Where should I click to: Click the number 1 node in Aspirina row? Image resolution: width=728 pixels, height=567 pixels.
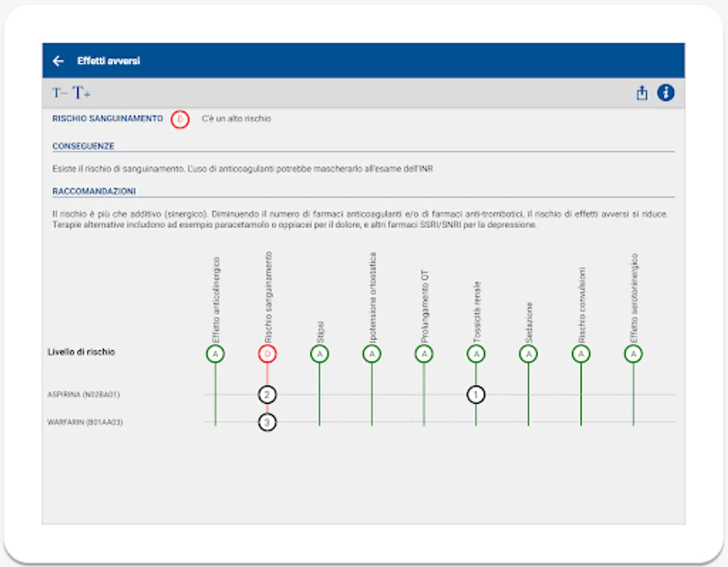coord(476,395)
